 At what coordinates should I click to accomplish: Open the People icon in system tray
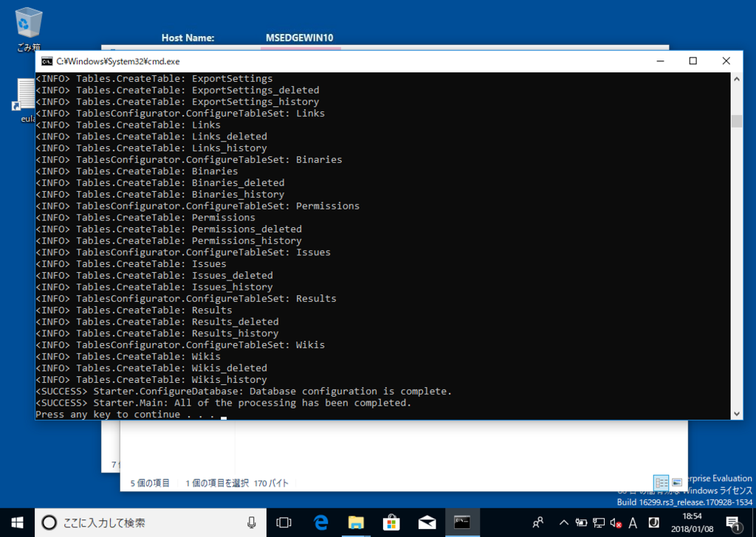(x=538, y=522)
